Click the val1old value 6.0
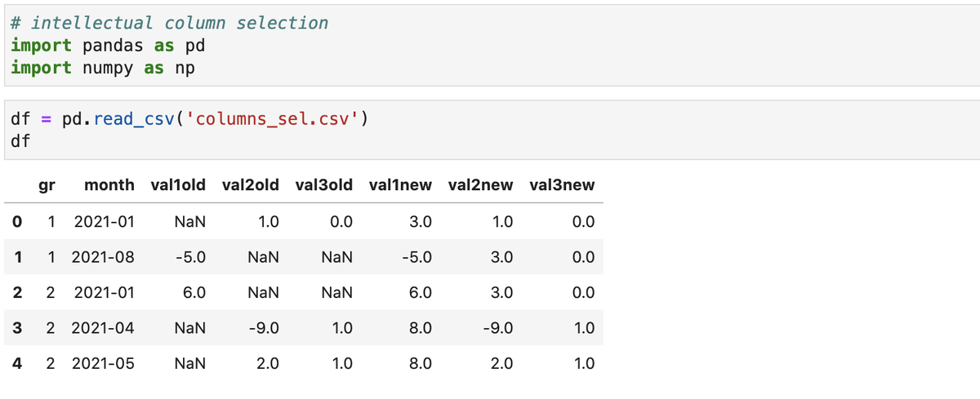 (x=194, y=292)
